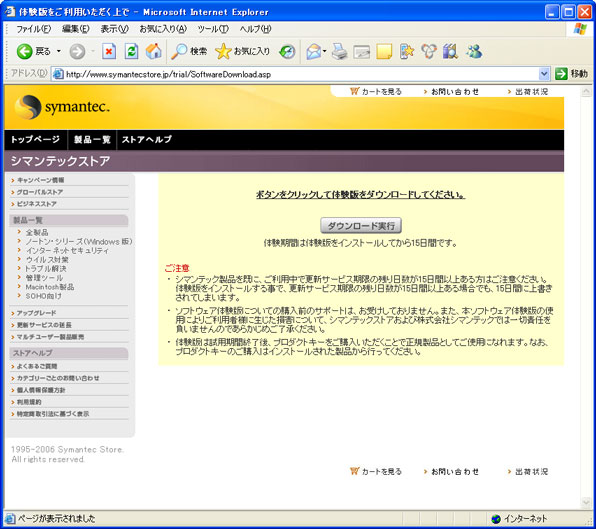Open インターネットセキュリティ link
Image resolution: width=596 pixels, height=529 pixels.
point(67,250)
